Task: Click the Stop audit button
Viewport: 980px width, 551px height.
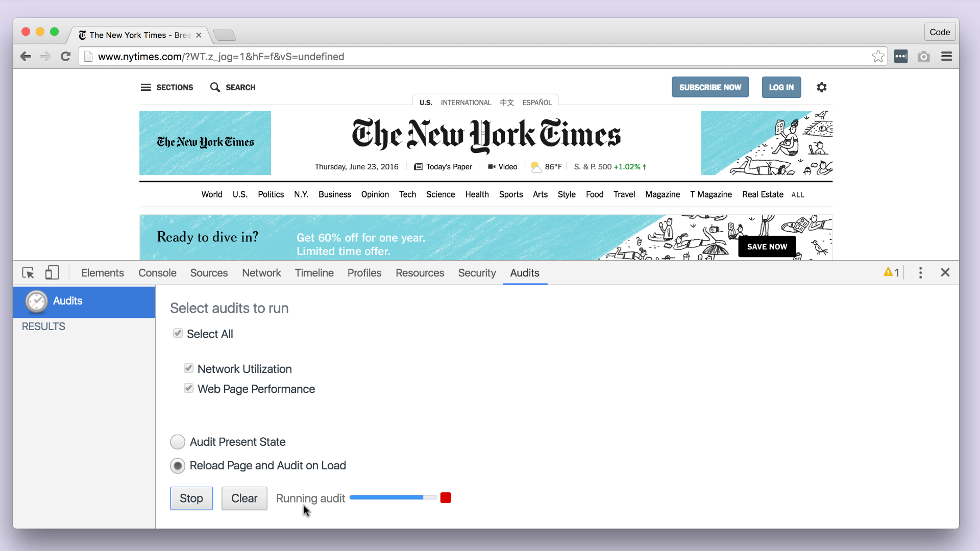Action: coord(191,498)
